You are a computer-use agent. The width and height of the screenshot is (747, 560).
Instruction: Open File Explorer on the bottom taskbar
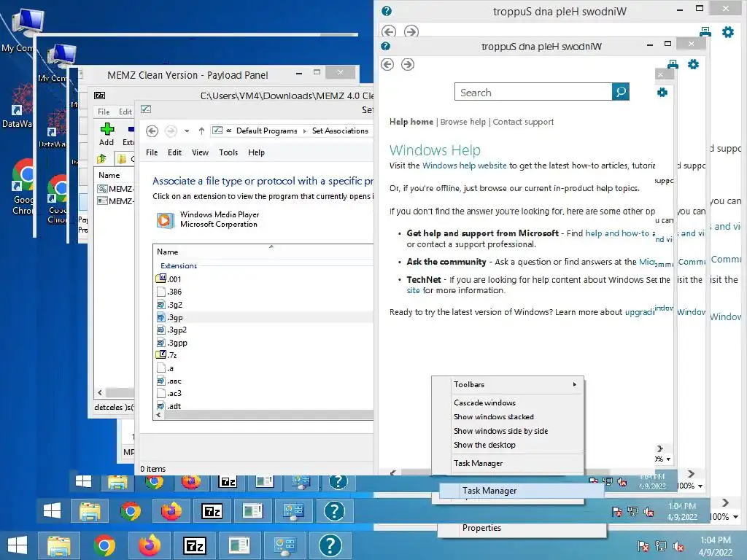point(59,545)
